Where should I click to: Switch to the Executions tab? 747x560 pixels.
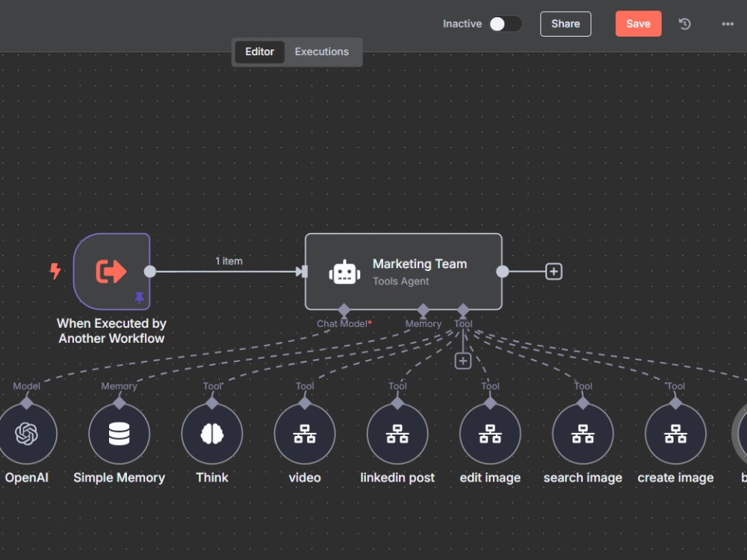click(x=321, y=52)
